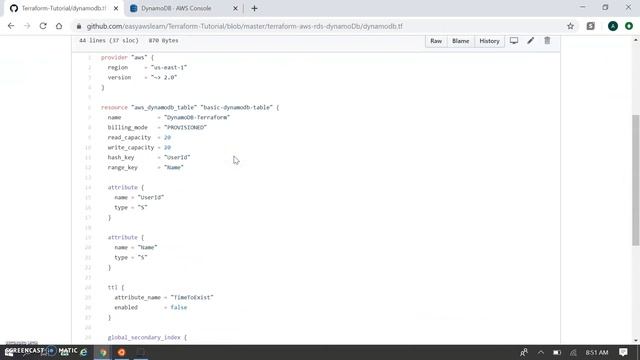Go back with browser back arrow
The height and width of the screenshot is (360, 640).
[11, 26]
